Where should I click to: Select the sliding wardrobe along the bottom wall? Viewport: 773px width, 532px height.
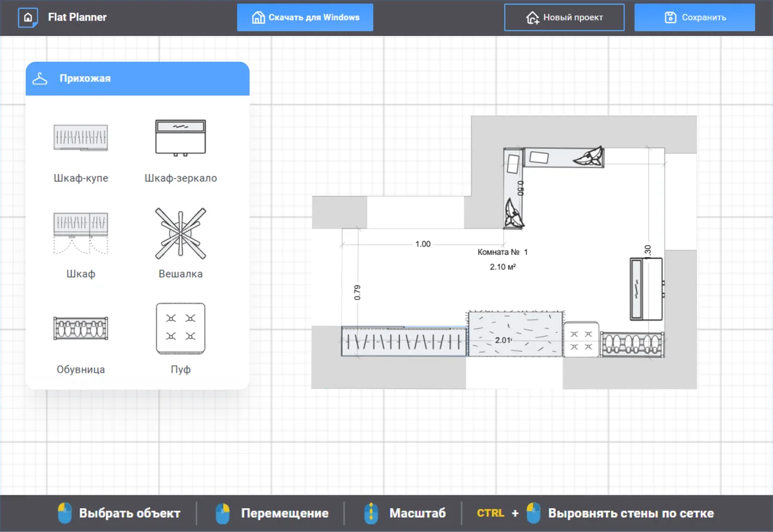404,341
